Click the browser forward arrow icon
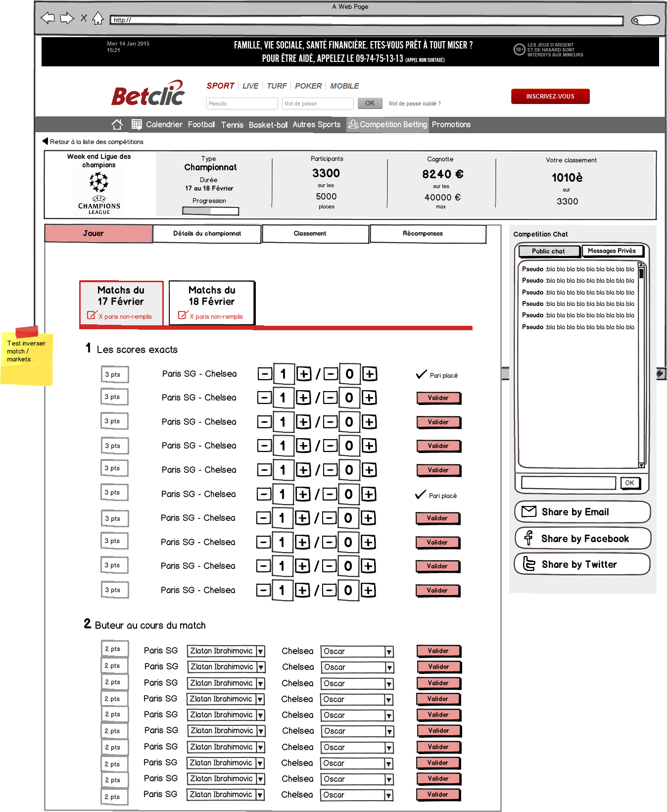This screenshot has width=667, height=812. pos(67,18)
